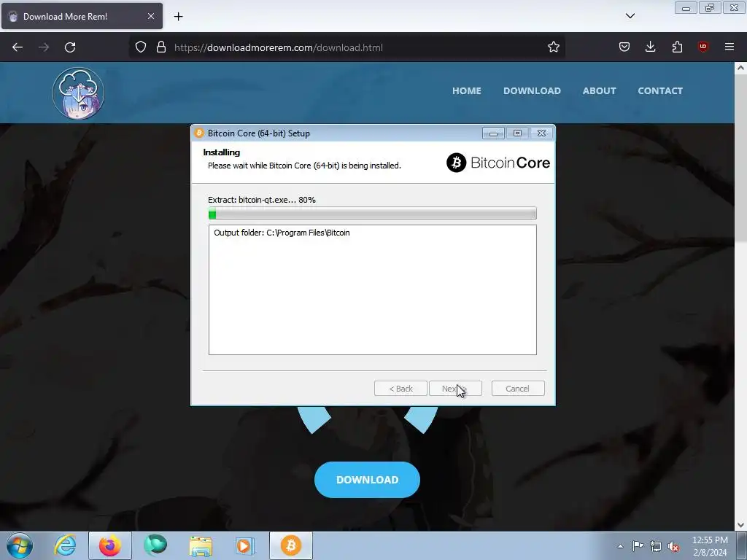Image resolution: width=747 pixels, height=560 pixels.
Task: Open the uBlock Origin extension icon
Action: point(703,47)
